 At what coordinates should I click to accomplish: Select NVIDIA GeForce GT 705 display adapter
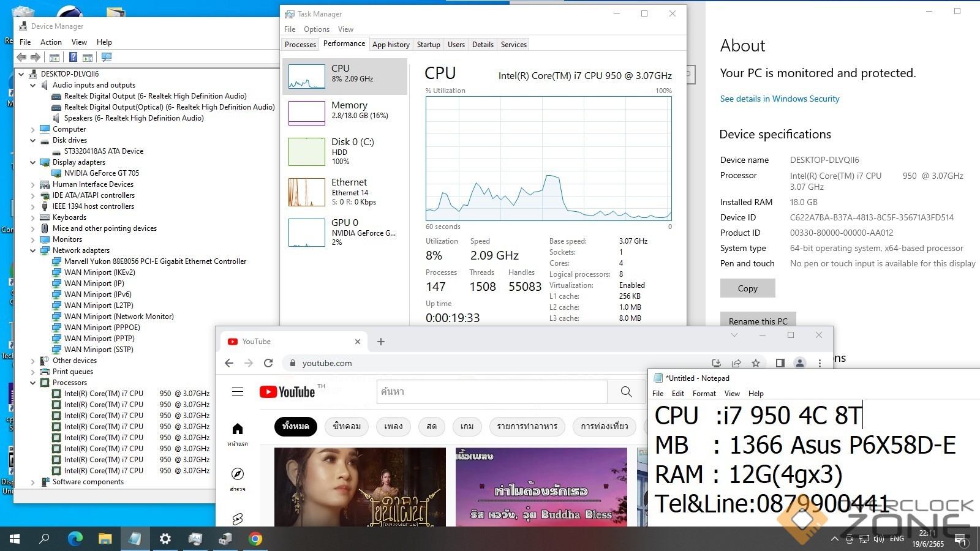[x=102, y=173]
